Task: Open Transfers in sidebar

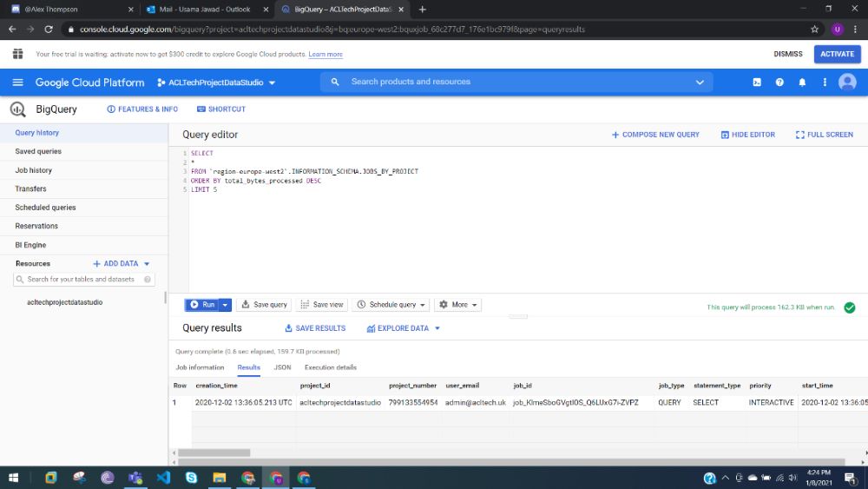Action: point(84,188)
